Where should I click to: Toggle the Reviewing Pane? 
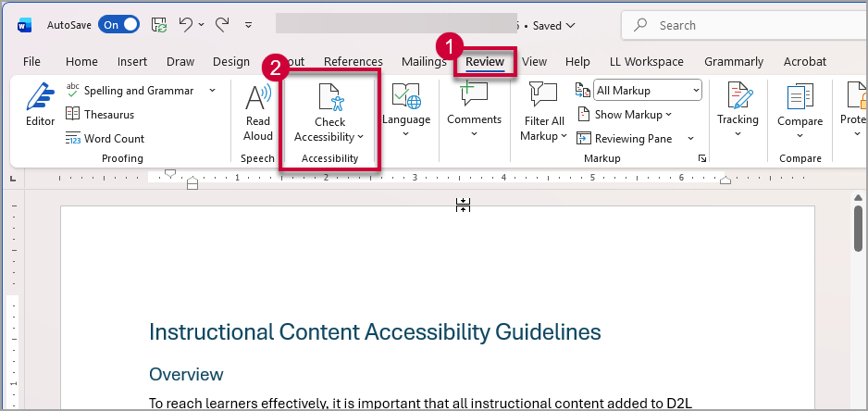point(625,139)
